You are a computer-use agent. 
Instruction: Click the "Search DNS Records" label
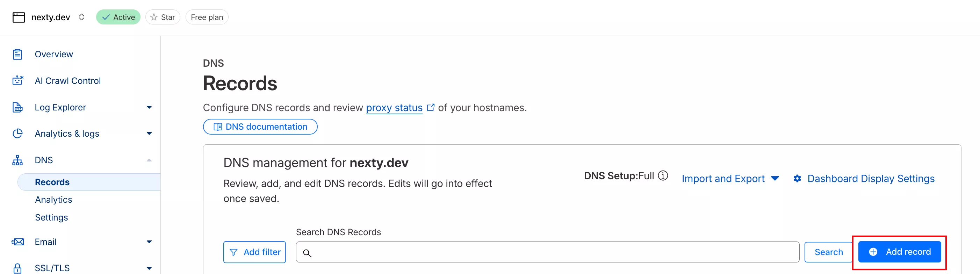pyautogui.click(x=338, y=232)
